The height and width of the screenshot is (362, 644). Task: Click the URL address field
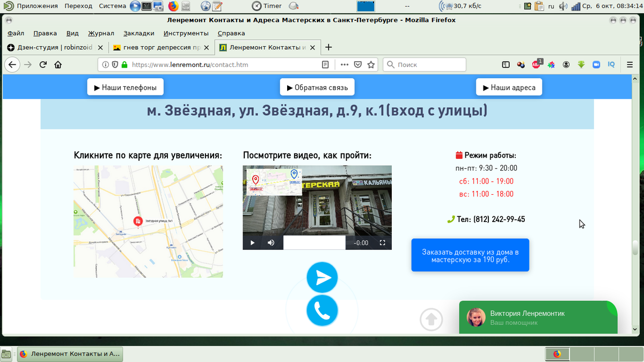(224, 64)
